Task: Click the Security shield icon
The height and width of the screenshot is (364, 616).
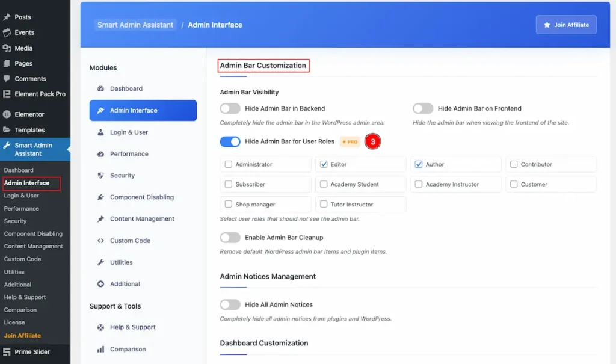Action: click(100, 175)
